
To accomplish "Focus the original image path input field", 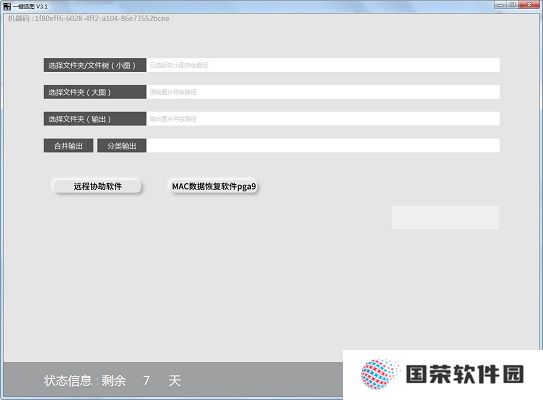I will pos(323,92).
